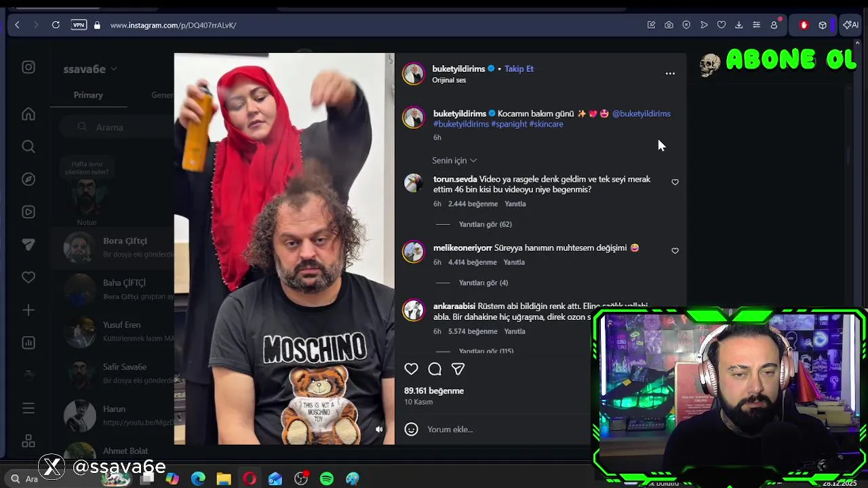The width and height of the screenshot is (868, 488).
Task: Open Microsoft Edge from the taskbar
Action: click(x=198, y=479)
